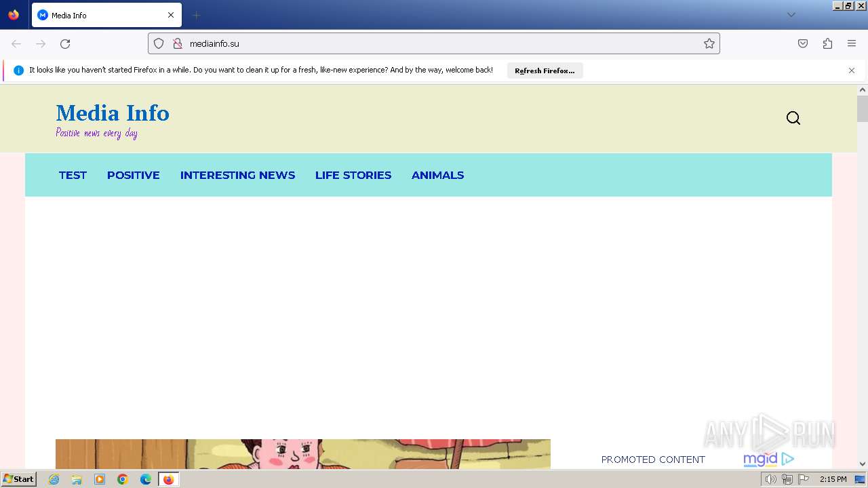Reload the current page
Image resolution: width=868 pixels, height=488 pixels.
click(65, 43)
